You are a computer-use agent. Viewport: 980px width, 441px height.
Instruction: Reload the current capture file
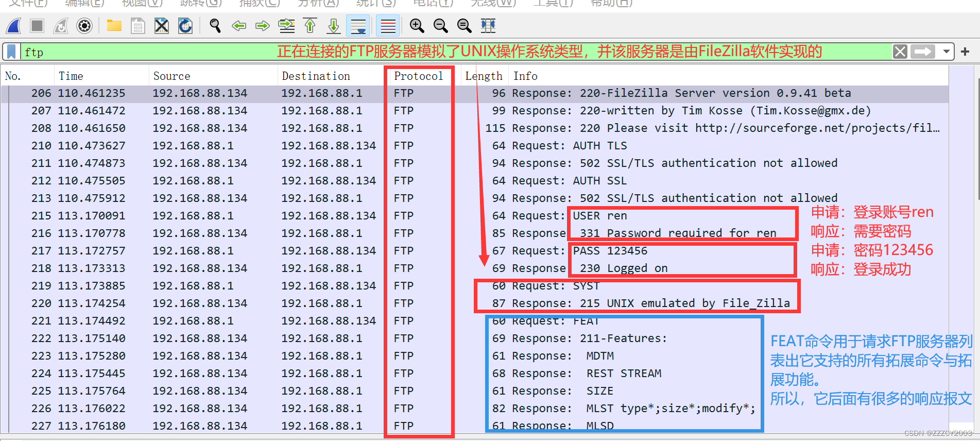coord(185,26)
